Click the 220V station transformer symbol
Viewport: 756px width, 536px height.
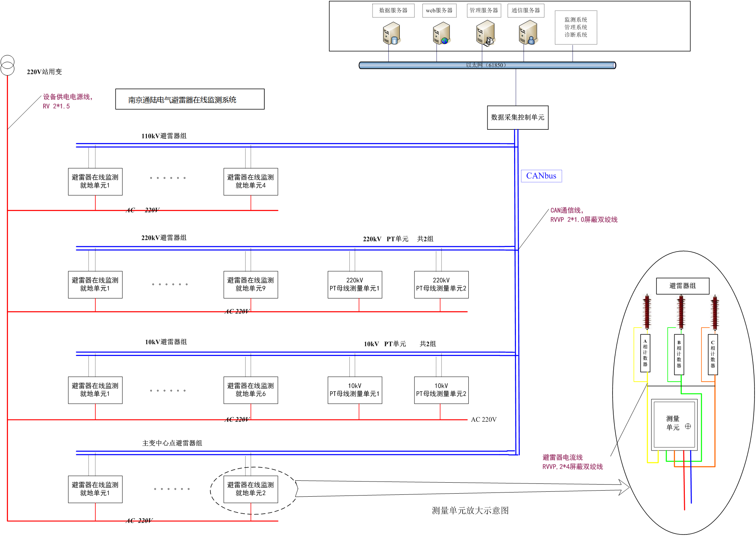pyautogui.click(x=7, y=65)
